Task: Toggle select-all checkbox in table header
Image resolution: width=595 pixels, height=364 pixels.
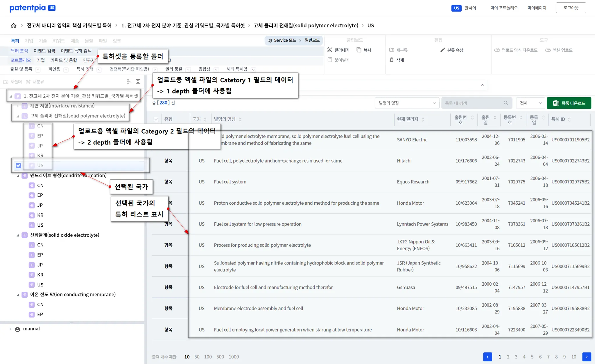Action: [x=156, y=119]
